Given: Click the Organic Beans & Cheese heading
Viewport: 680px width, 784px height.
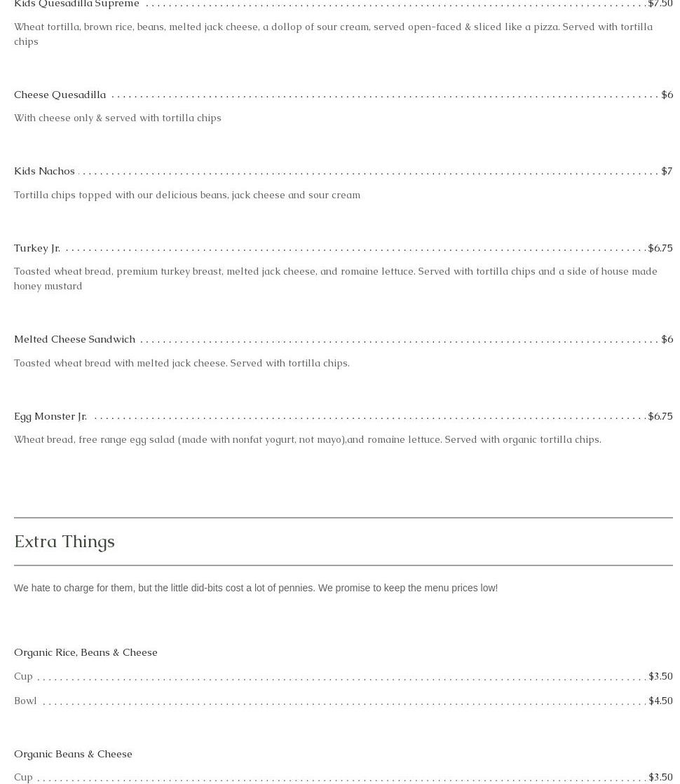Looking at the screenshot, I should 73,754.
